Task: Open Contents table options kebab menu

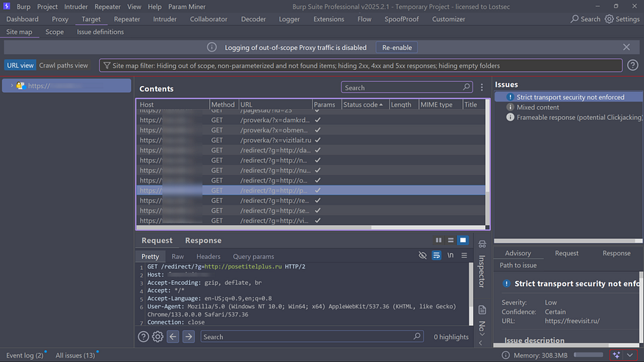Action: click(482, 87)
